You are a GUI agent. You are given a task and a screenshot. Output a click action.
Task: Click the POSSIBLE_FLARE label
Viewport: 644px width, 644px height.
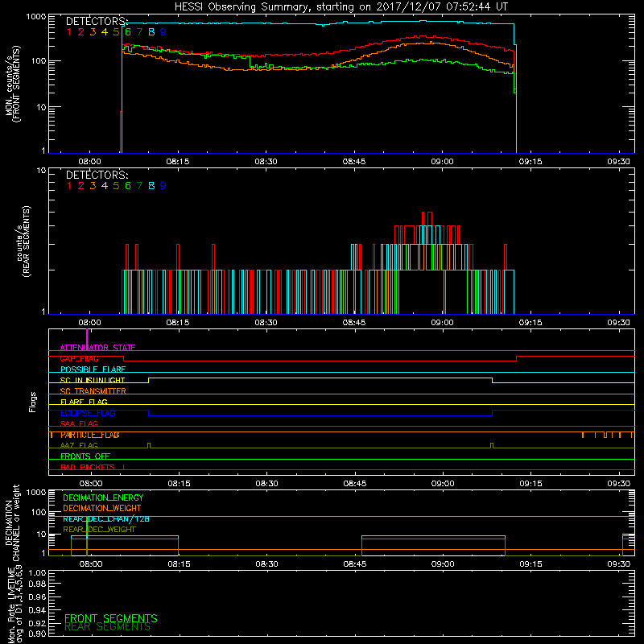click(93, 369)
